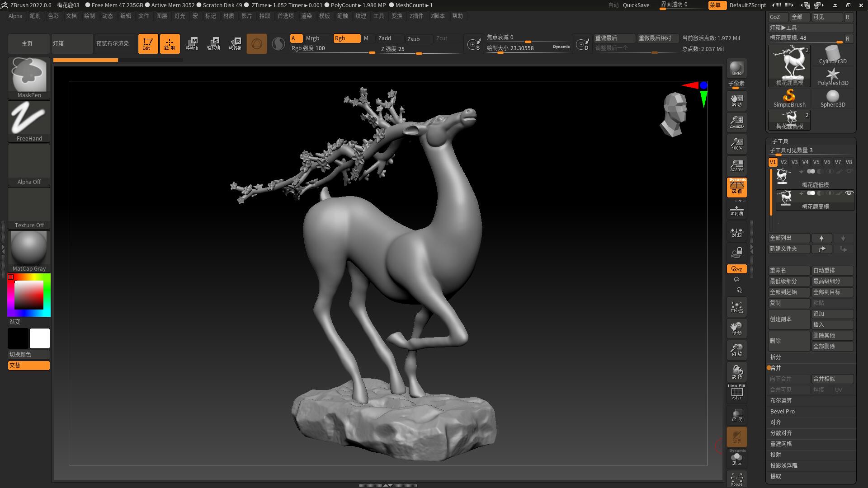Expand the Bevel Pro section
The height and width of the screenshot is (488, 868).
click(783, 411)
